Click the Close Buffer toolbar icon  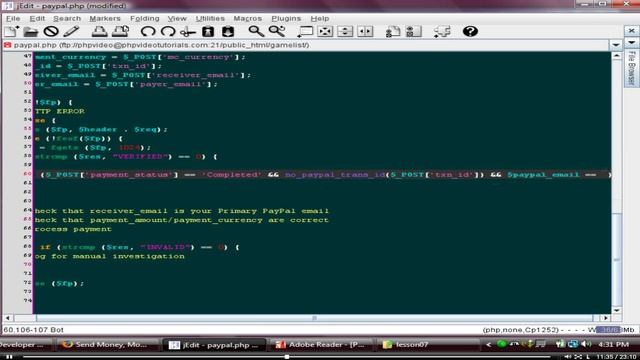pyautogui.click(x=51, y=31)
